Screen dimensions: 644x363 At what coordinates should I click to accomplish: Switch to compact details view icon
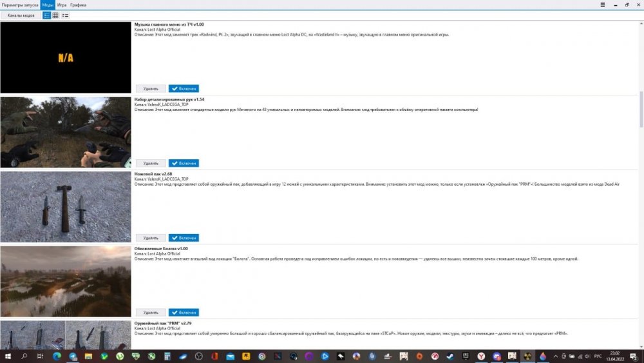(65, 15)
